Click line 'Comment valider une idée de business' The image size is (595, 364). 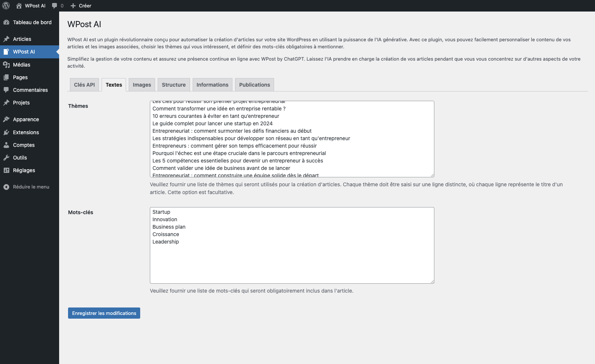[x=221, y=168]
